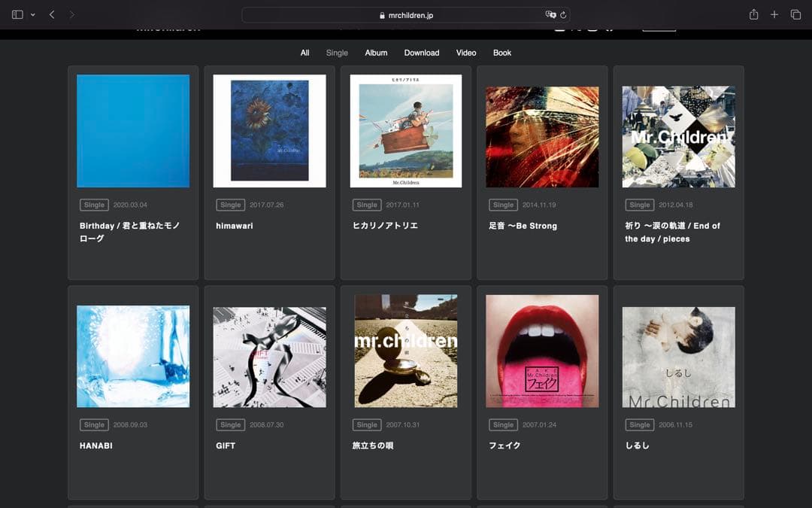Viewport: 812px width, 508px height.
Task: Open the page translate icon in address bar
Action: coord(550,14)
